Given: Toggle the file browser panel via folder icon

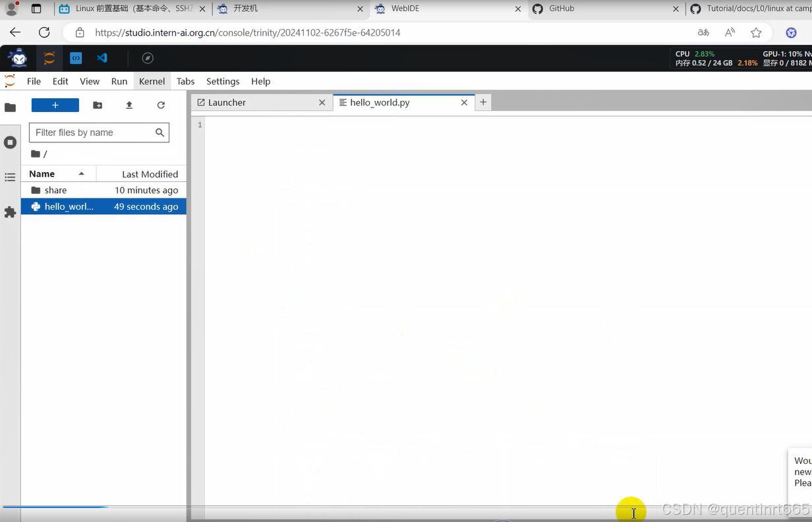Looking at the screenshot, I should [x=10, y=107].
